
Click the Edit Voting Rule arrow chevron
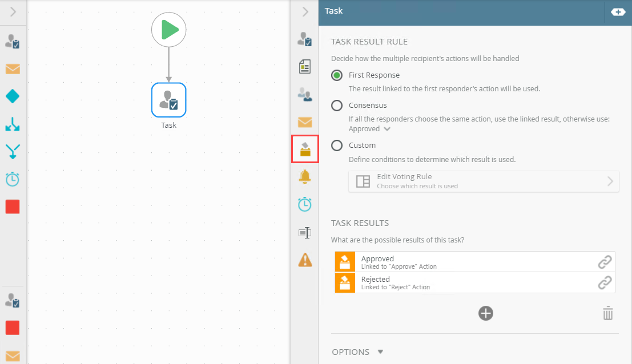point(610,181)
